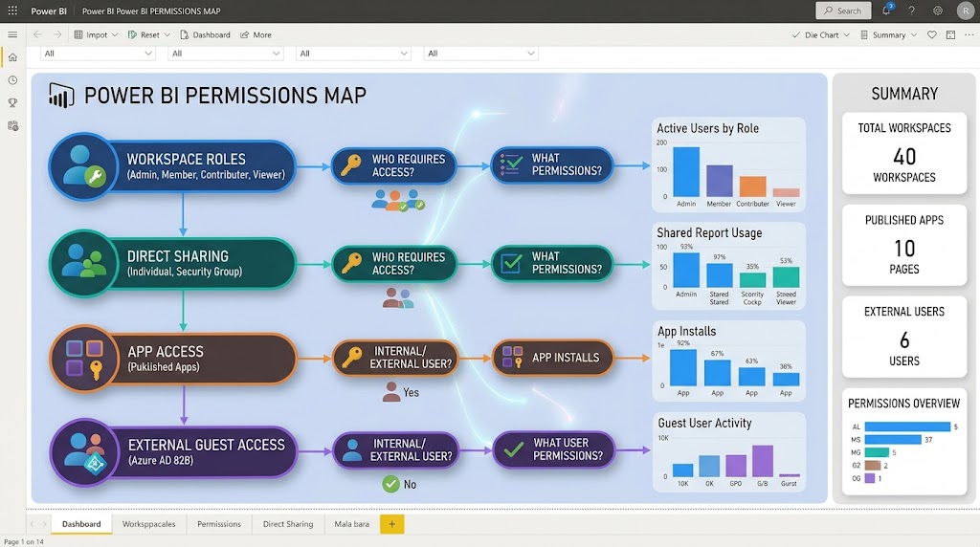This screenshot has height=547, width=980.
Task: Toggle the hamburger navigation menu
Action: pyautogui.click(x=12, y=34)
